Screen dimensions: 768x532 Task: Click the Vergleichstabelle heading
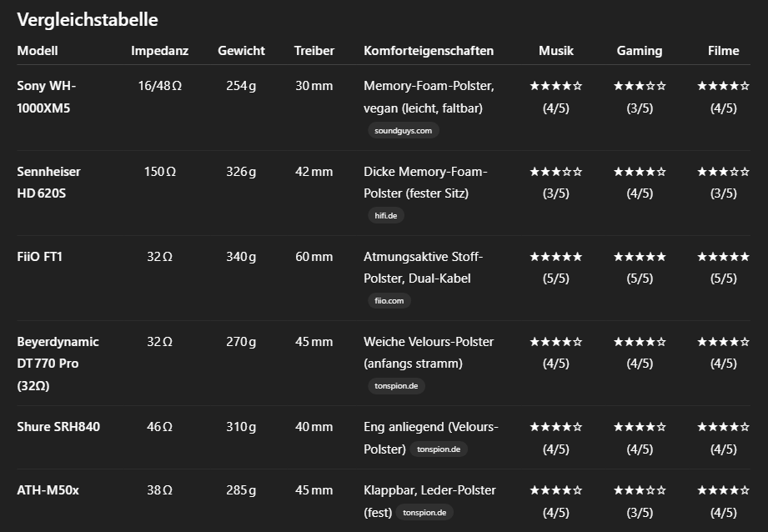pos(88,19)
